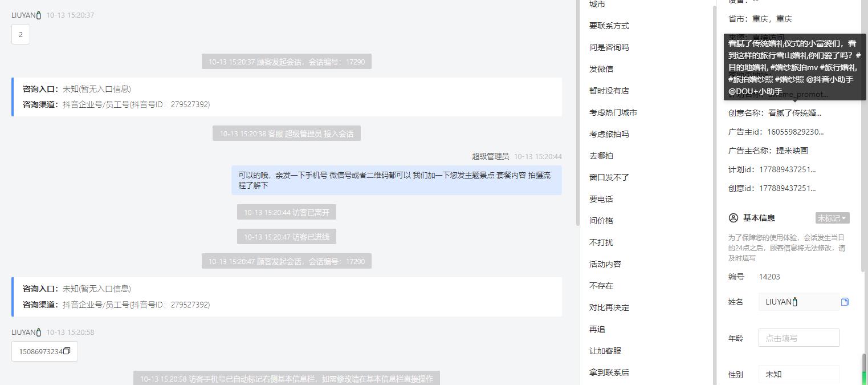Choose the 要电话 quick reply

pyautogui.click(x=601, y=199)
